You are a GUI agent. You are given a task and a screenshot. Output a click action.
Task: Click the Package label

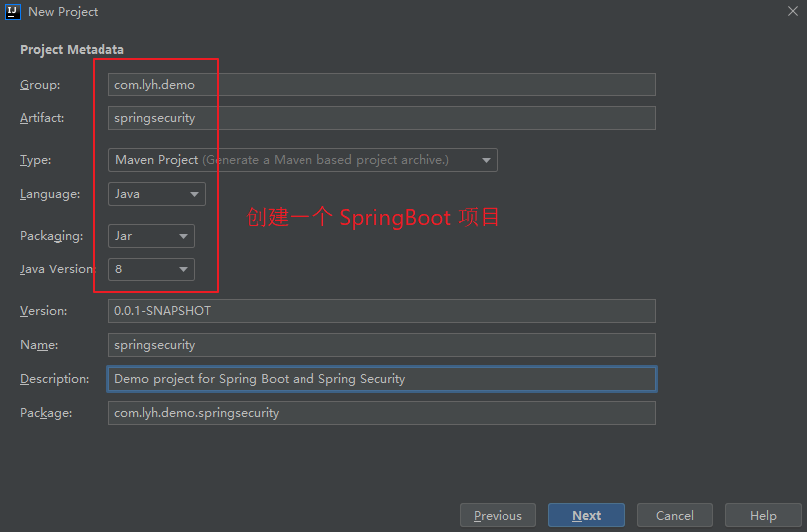pos(46,413)
